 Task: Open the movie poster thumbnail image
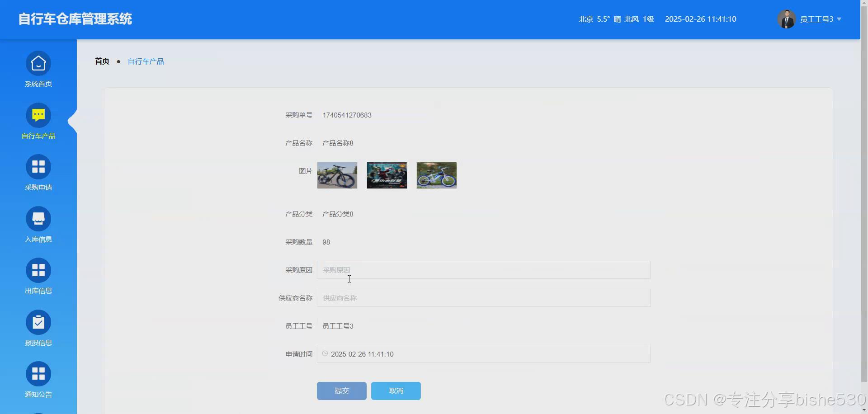pyautogui.click(x=387, y=175)
